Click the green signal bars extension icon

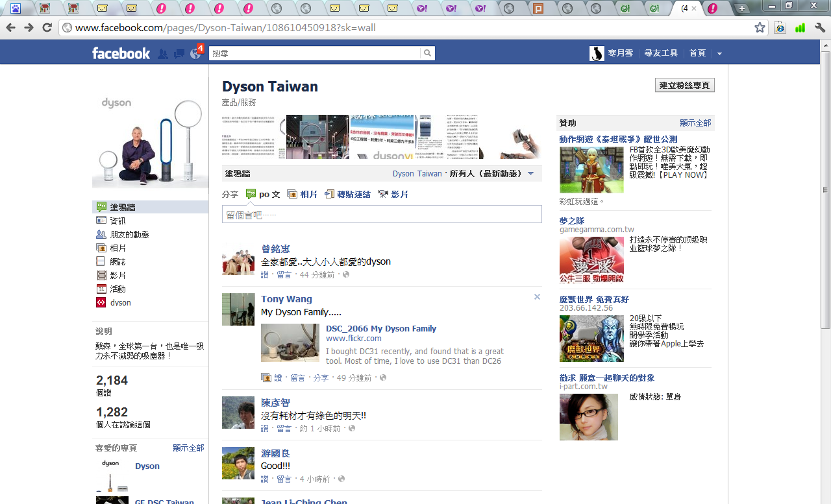(800, 28)
